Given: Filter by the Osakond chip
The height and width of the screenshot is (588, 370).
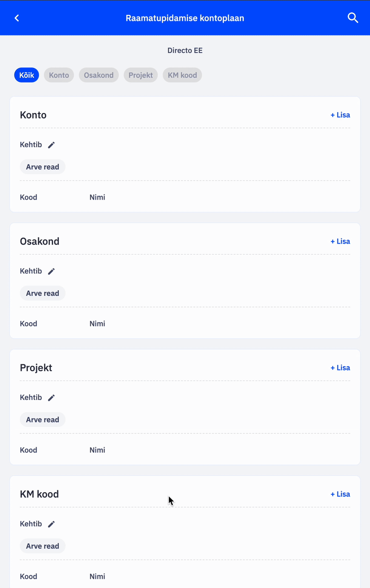Looking at the screenshot, I should (99, 75).
